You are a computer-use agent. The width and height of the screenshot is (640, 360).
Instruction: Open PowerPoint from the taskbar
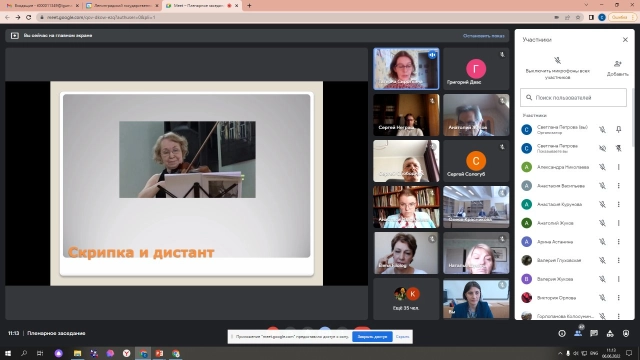pyautogui.click(x=159, y=353)
